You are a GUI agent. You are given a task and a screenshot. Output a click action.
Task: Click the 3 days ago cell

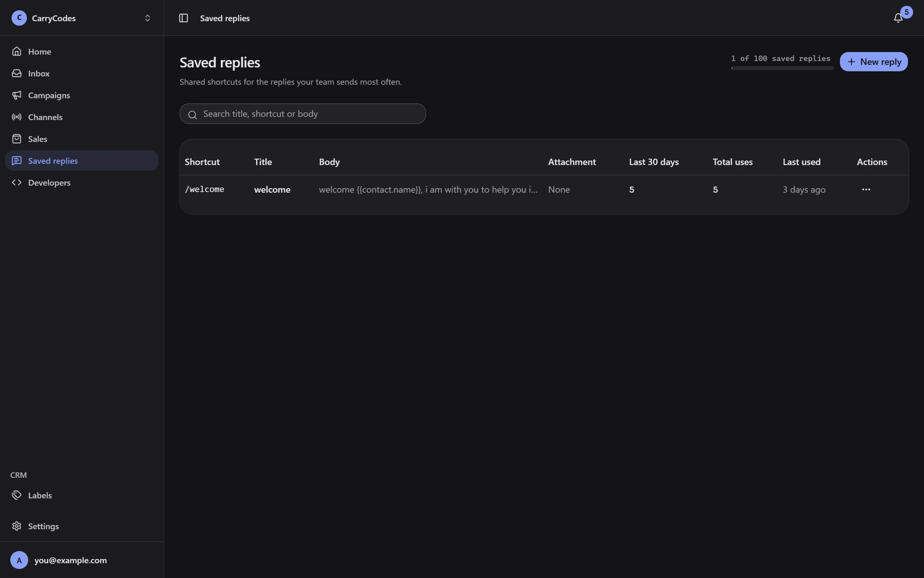804,189
